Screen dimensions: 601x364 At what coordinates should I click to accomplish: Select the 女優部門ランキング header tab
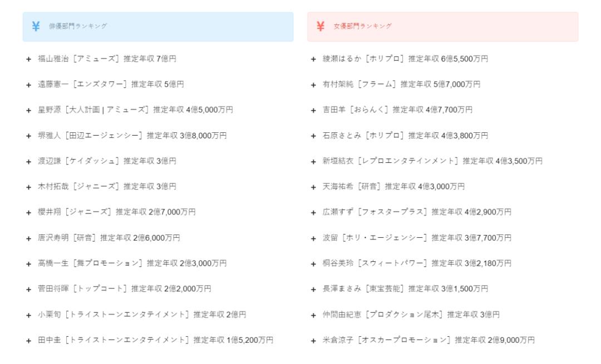(443, 27)
